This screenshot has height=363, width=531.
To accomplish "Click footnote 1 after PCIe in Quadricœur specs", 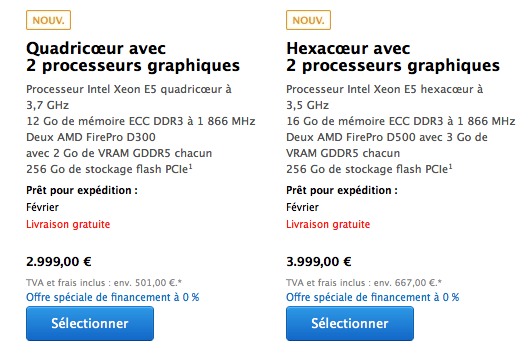I will [x=191, y=166].
